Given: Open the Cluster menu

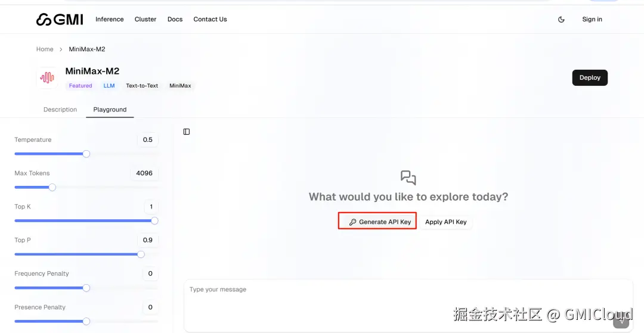Looking at the screenshot, I should click(x=145, y=19).
